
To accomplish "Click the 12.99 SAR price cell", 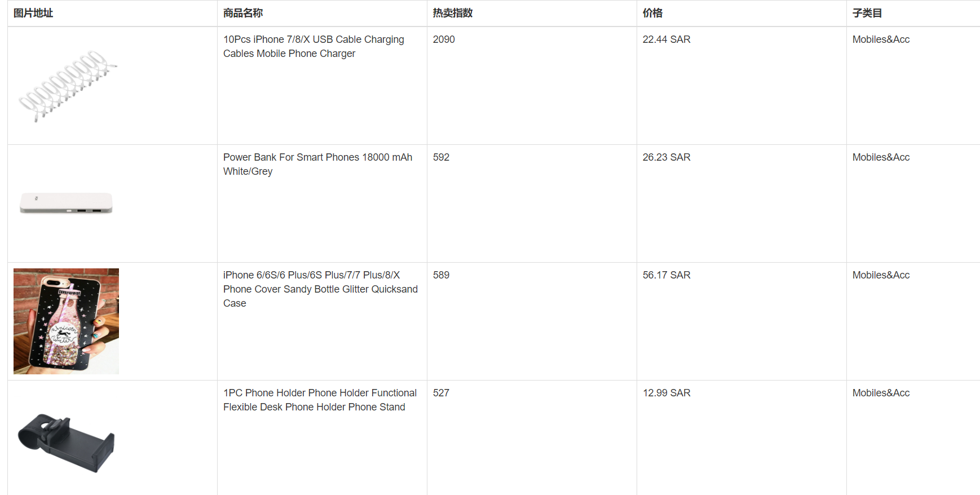I will pyautogui.click(x=666, y=393).
